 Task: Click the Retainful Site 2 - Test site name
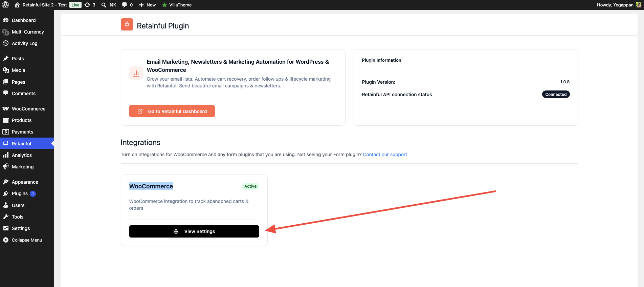pyautogui.click(x=45, y=5)
